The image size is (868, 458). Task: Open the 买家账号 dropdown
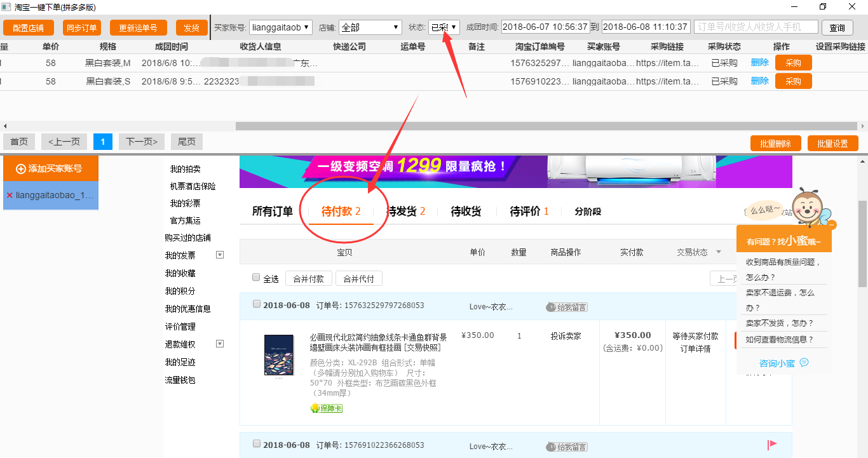(x=281, y=27)
